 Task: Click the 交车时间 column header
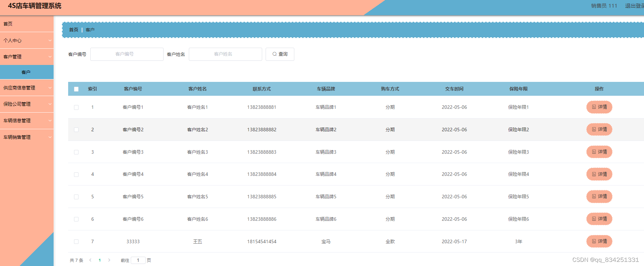[x=454, y=89]
